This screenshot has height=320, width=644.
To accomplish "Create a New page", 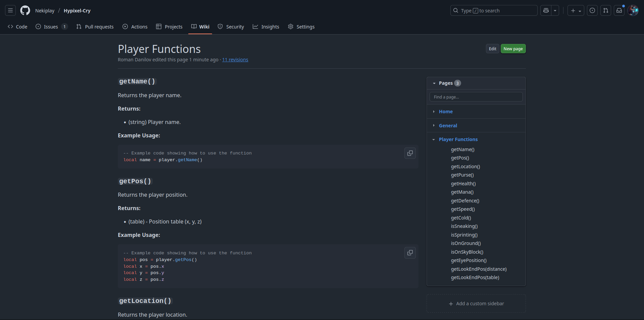I will (513, 49).
